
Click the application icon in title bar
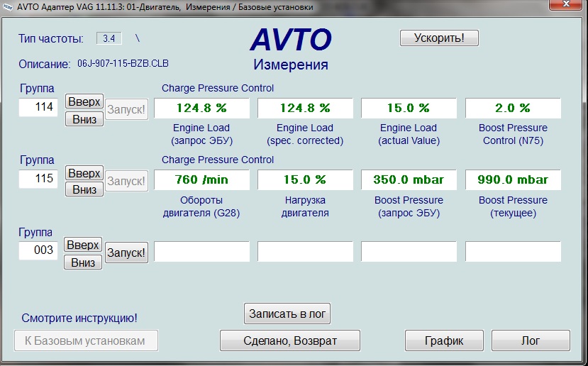coord(8,6)
